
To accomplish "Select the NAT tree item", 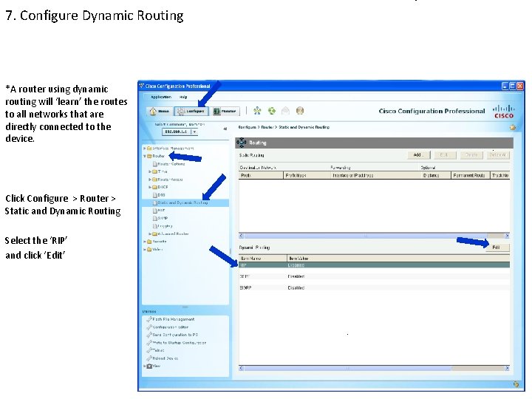I will pyautogui.click(x=159, y=211).
